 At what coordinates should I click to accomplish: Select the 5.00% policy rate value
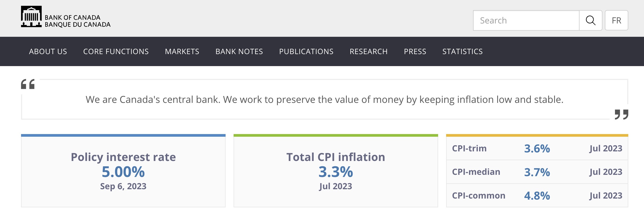(123, 172)
